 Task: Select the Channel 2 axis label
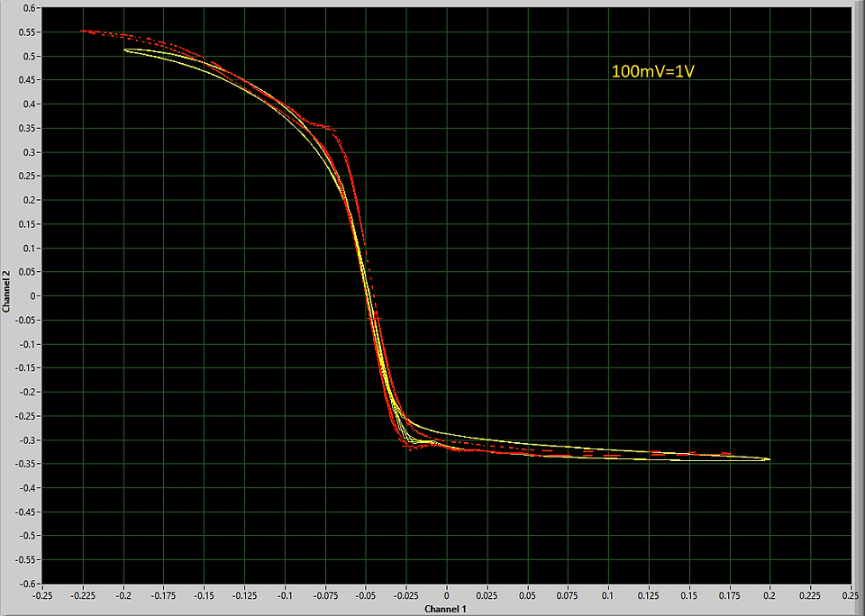[x=6, y=293]
